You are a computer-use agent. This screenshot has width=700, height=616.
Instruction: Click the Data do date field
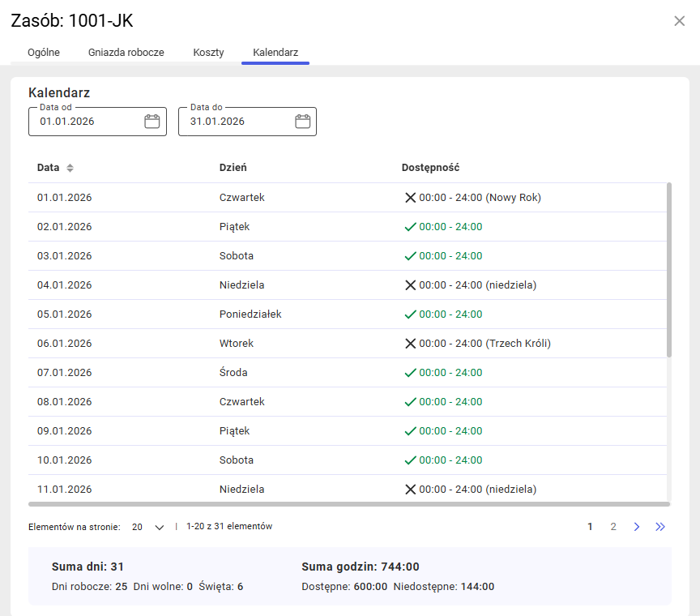coord(235,122)
